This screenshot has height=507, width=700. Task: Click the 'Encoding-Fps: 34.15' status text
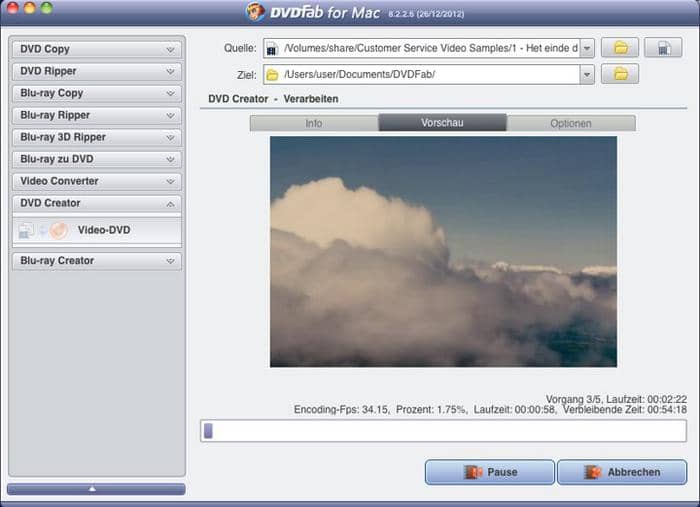[x=341, y=409]
